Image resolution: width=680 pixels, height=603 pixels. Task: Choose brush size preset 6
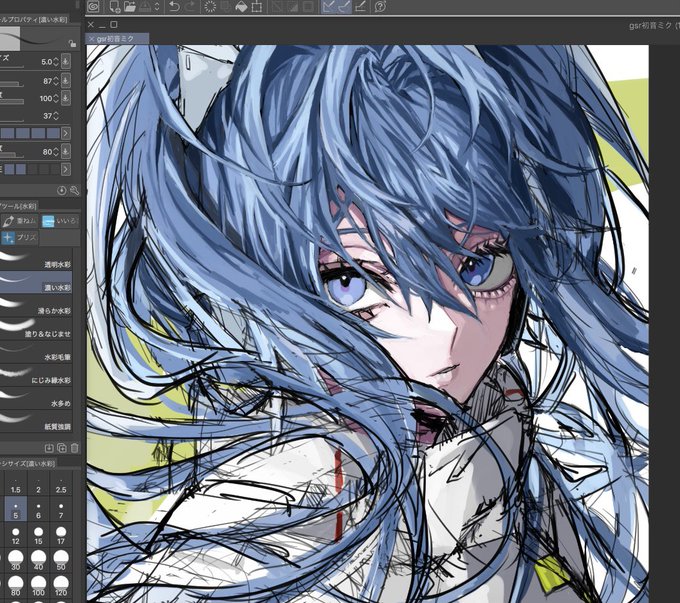tap(38, 510)
